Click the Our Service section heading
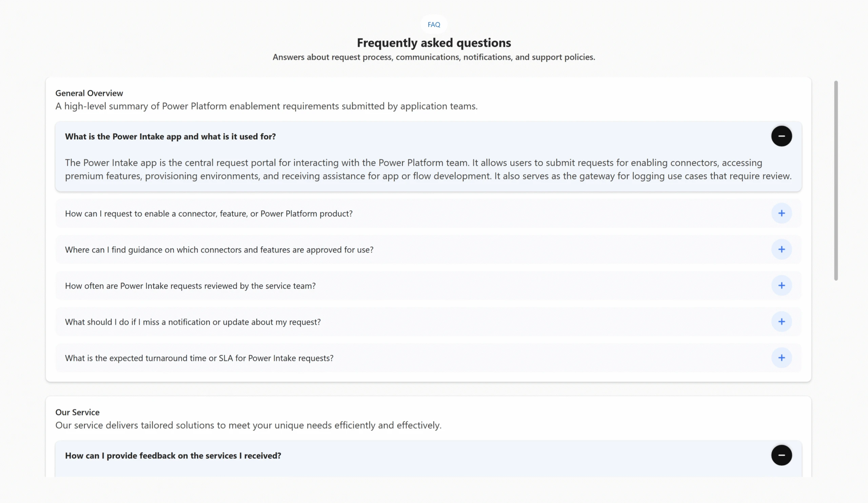 pos(77,413)
